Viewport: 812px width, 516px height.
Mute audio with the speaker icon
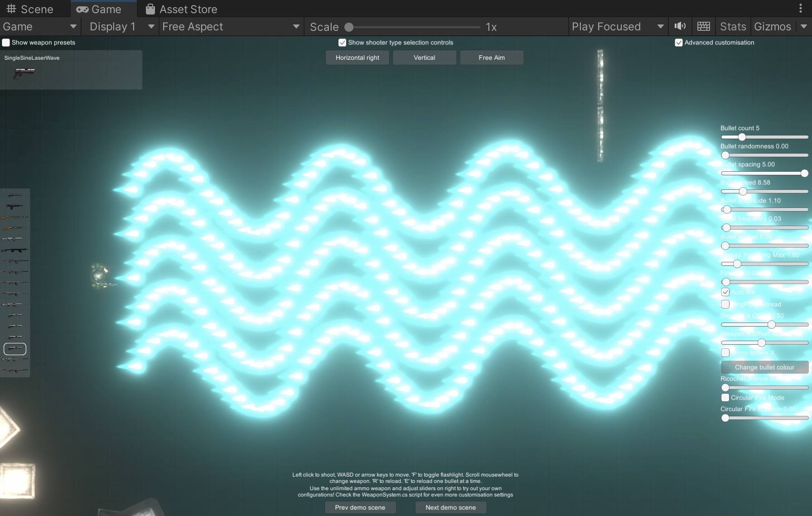(x=680, y=26)
